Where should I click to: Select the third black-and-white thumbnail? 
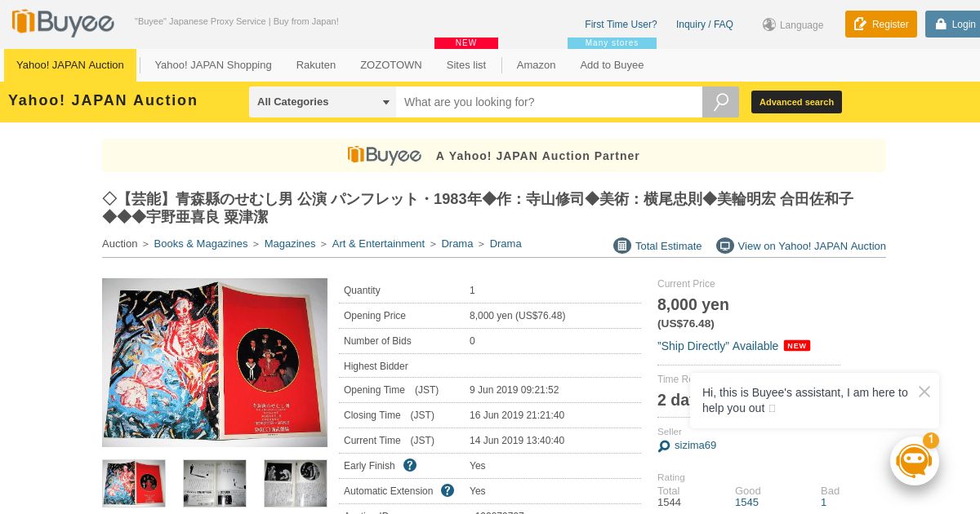(x=296, y=483)
